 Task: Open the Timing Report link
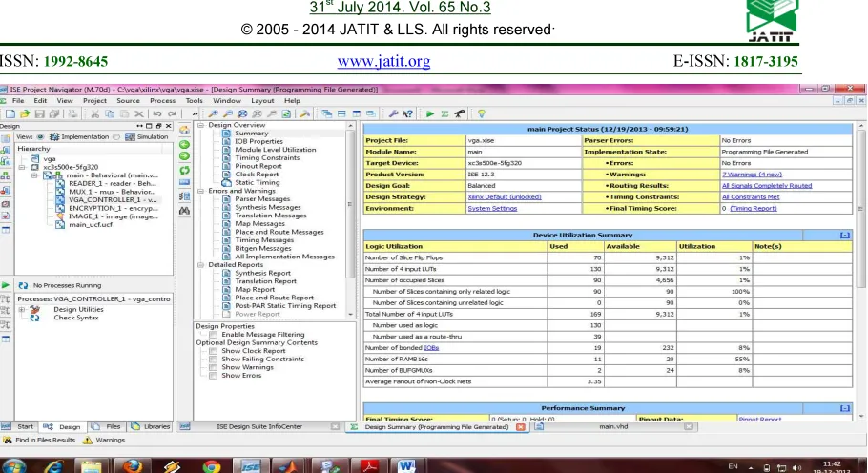pyautogui.click(x=754, y=209)
